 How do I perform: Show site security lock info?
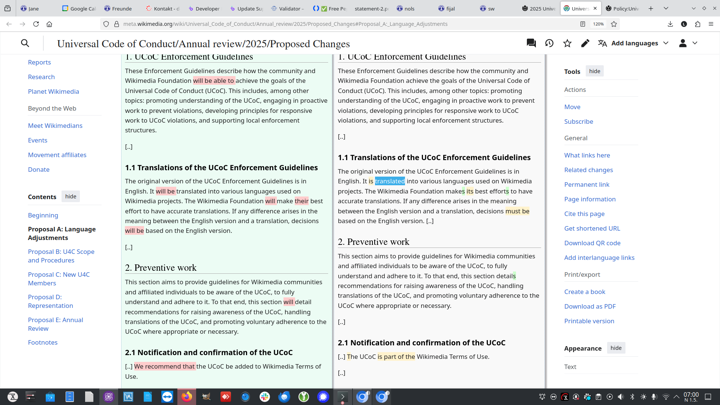pos(117,24)
